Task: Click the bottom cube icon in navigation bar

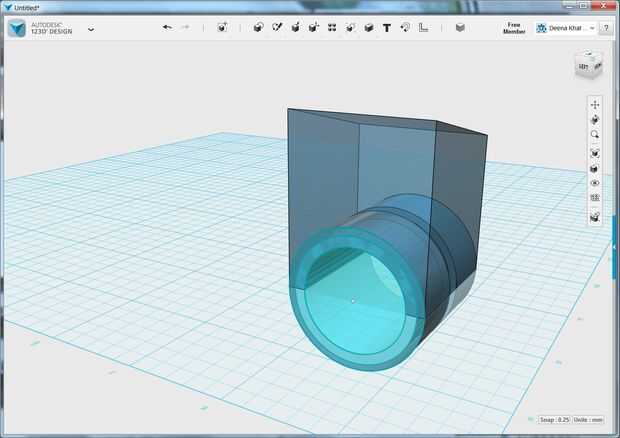Action: click(x=595, y=217)
